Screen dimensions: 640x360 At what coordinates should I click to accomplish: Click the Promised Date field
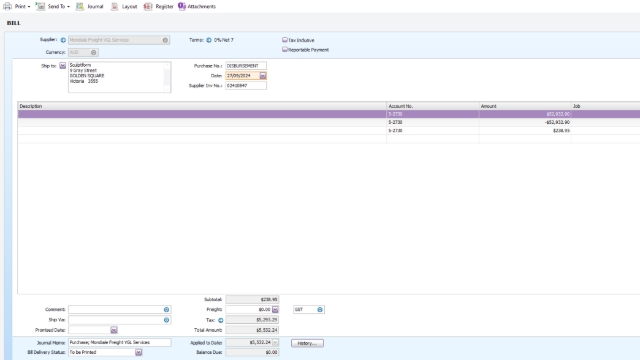pyautogui.click(x=89, y=330)
